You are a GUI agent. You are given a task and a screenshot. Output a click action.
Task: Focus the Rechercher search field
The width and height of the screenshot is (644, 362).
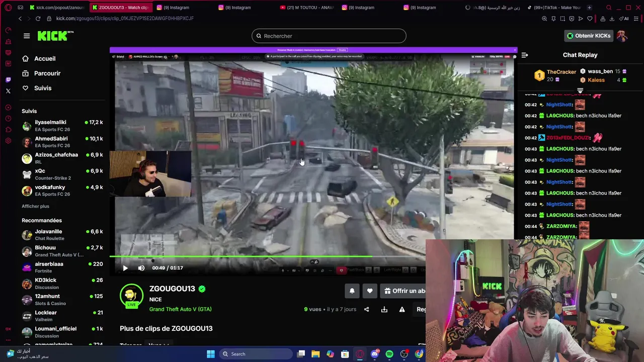click(329, 36)
